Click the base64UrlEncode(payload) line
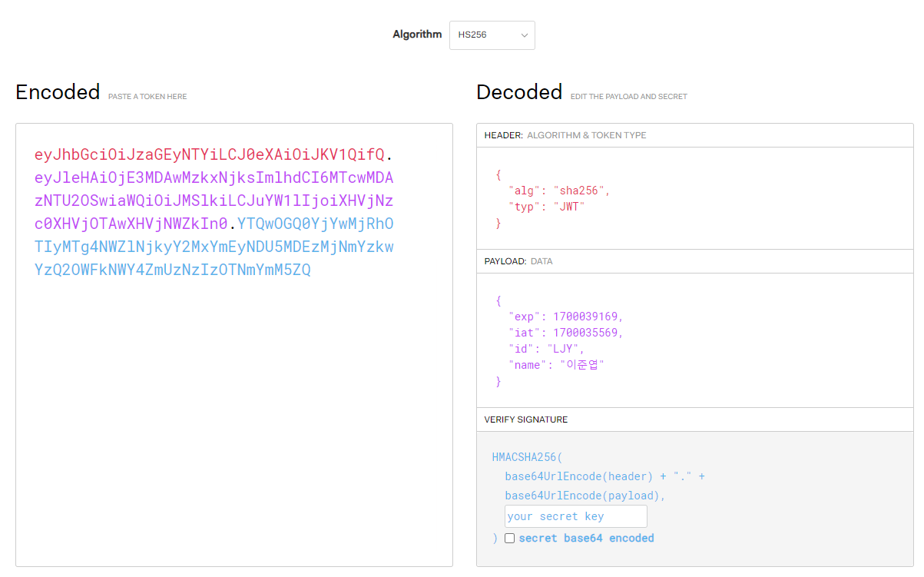This screenshot has height=577, width=924. [x=585, y=496]
